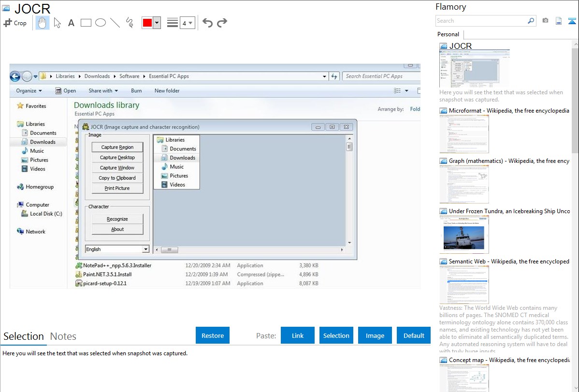Click Open in Explorer toolbar
Viewport: 579px width, 392px height.
pyautogui.click(x=65, y=90)
